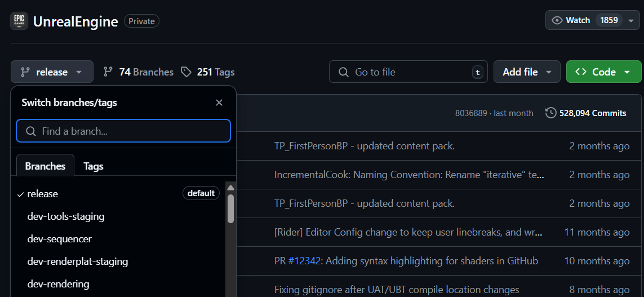The image size is (644, 297).
Task: Select the dev-renderplat-staging branch
Action: click(x=118, y=261)
